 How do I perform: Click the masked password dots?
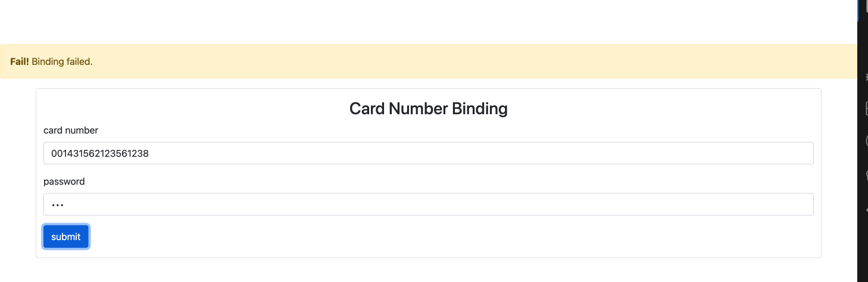tap(57, 205)
